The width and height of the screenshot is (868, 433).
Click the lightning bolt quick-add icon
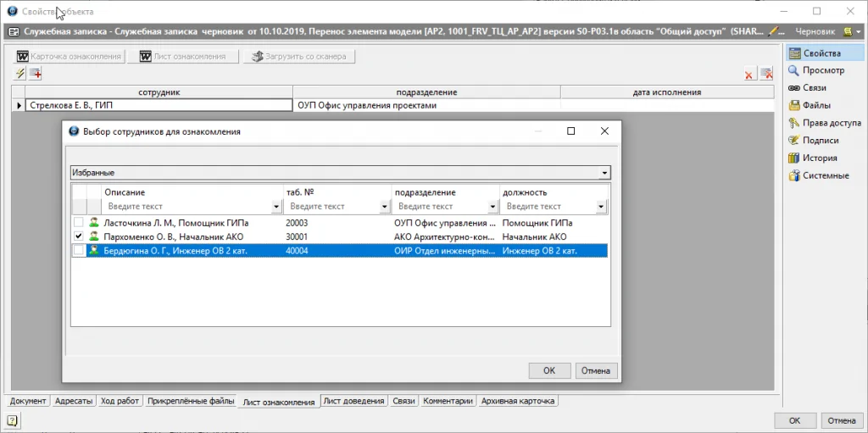click(20, 74)
